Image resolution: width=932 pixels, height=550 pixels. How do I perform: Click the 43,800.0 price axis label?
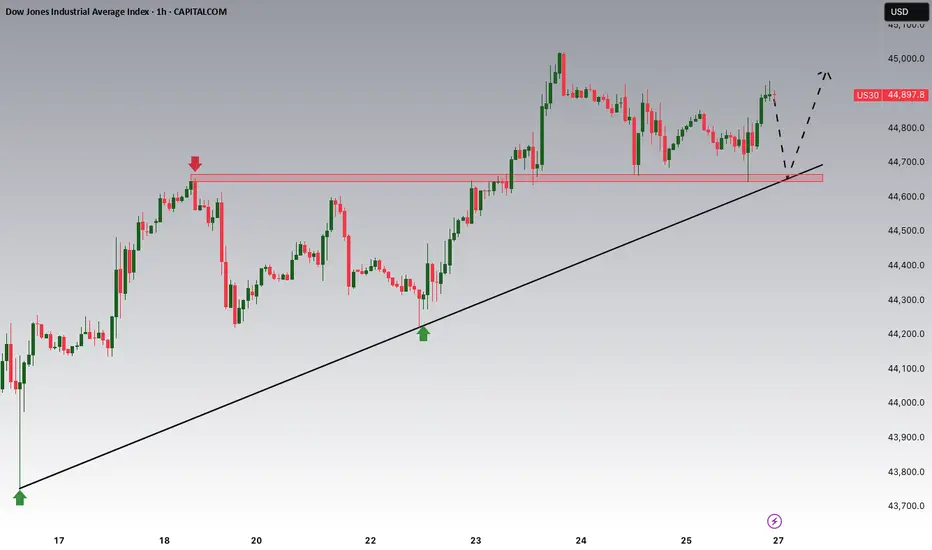[x=906, y=472]
